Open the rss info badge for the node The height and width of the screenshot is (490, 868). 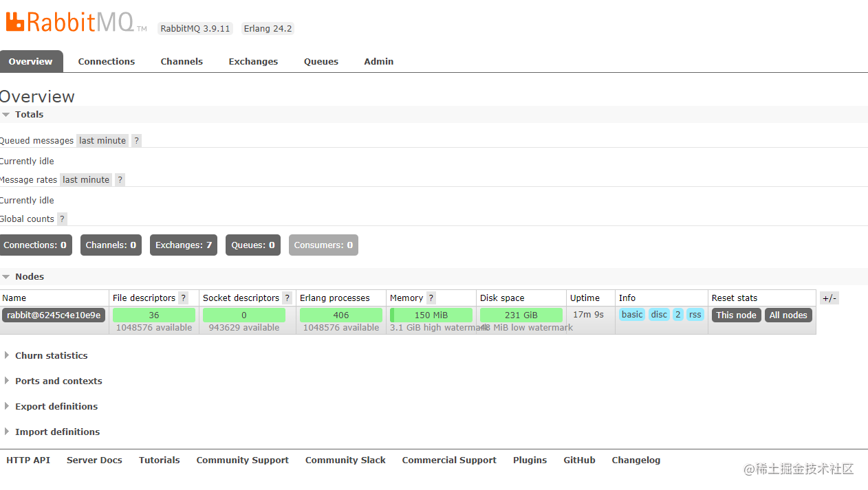point(695,314)
